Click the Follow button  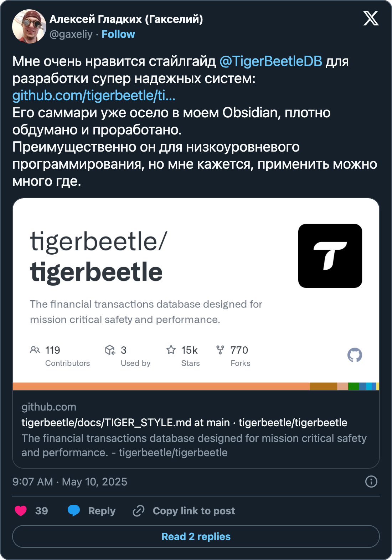[118, 34]
